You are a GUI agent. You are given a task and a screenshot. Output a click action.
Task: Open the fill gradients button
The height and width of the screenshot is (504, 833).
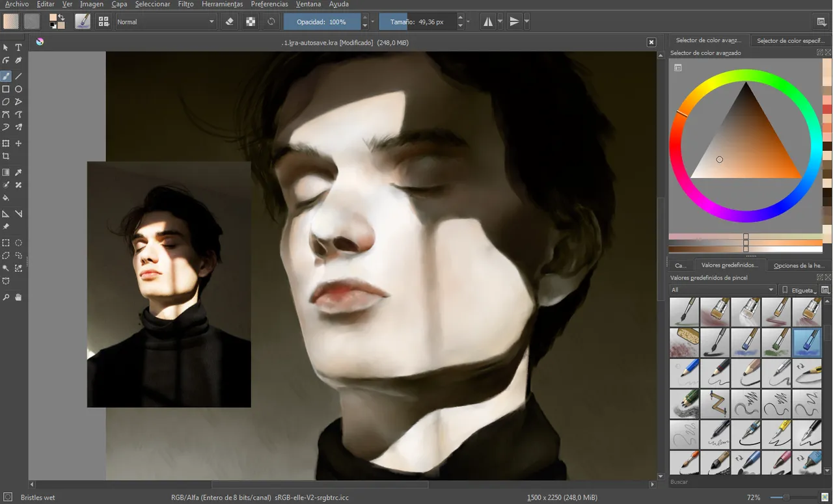click(11, 21)
